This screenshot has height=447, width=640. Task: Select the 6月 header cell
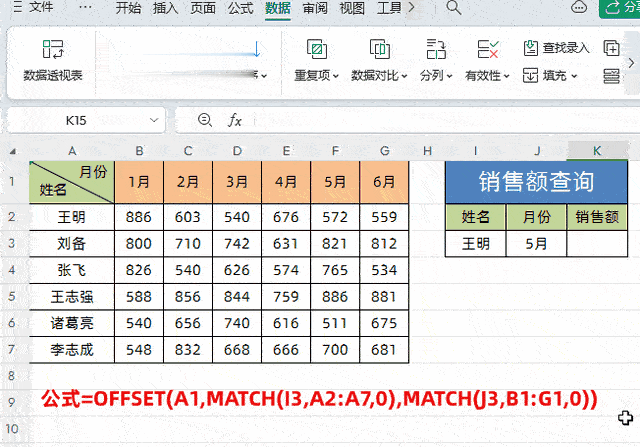point(384,182)
